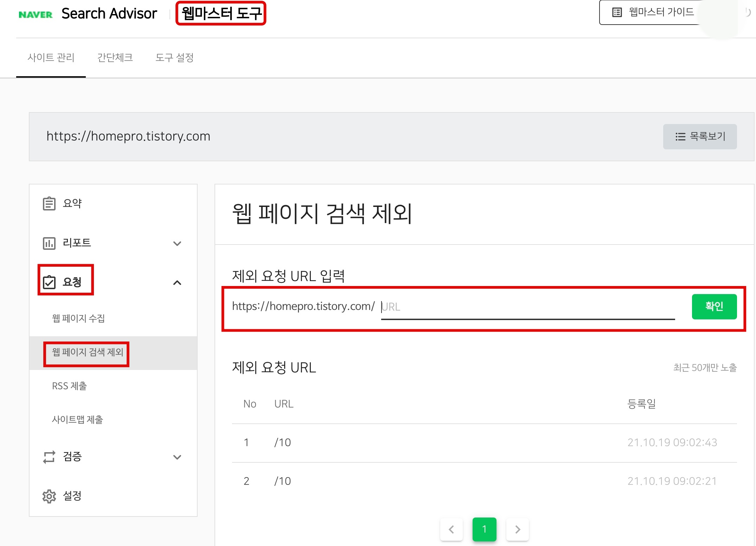Click the 설정 gear icon
This screenshot has width=756, height=546.
click(49, 496)
